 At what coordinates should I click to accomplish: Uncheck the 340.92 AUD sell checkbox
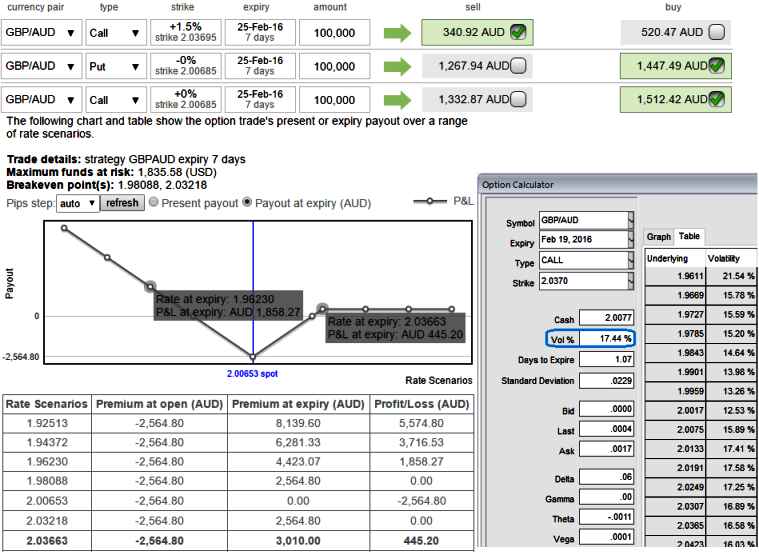[518, 32]
